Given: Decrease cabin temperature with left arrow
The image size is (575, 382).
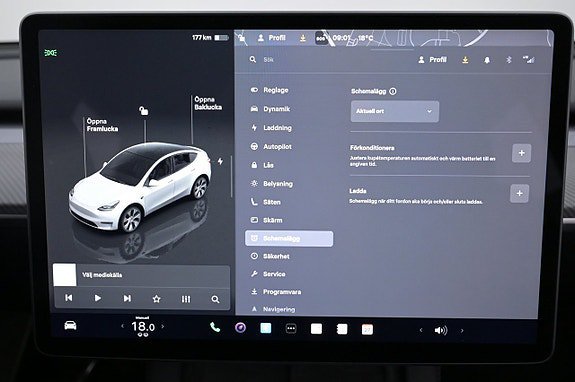Looking at the screenshot, I should pyautogui.click(x=122, y=326).
